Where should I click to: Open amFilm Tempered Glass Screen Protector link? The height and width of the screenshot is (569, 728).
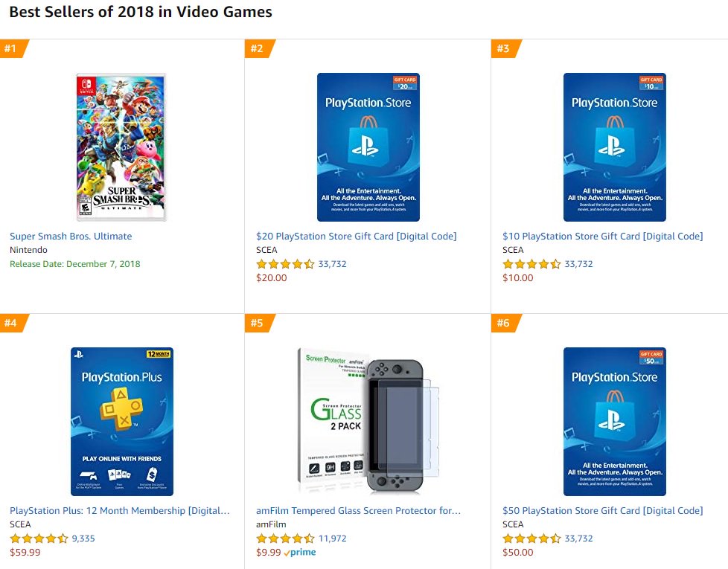(x=359, y=510)
